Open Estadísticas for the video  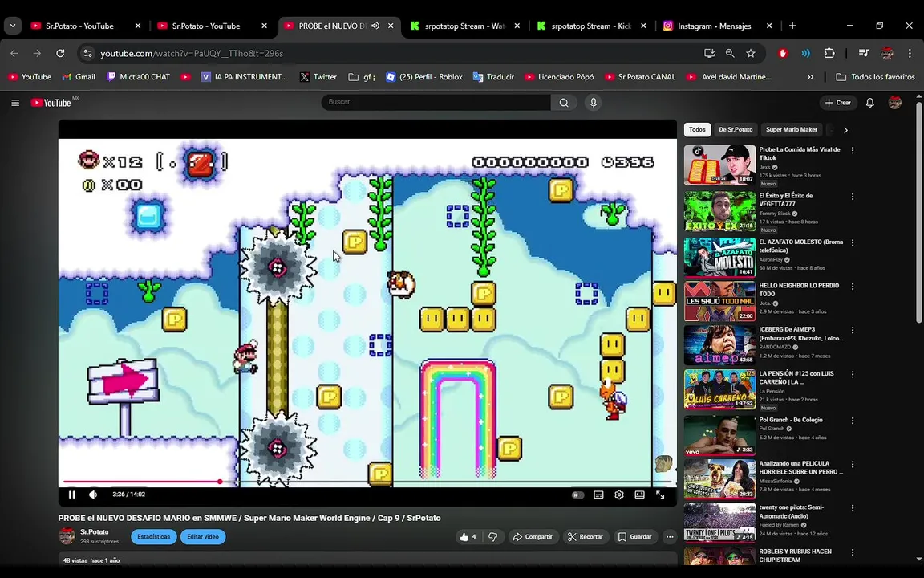click(x=154, y=537)
